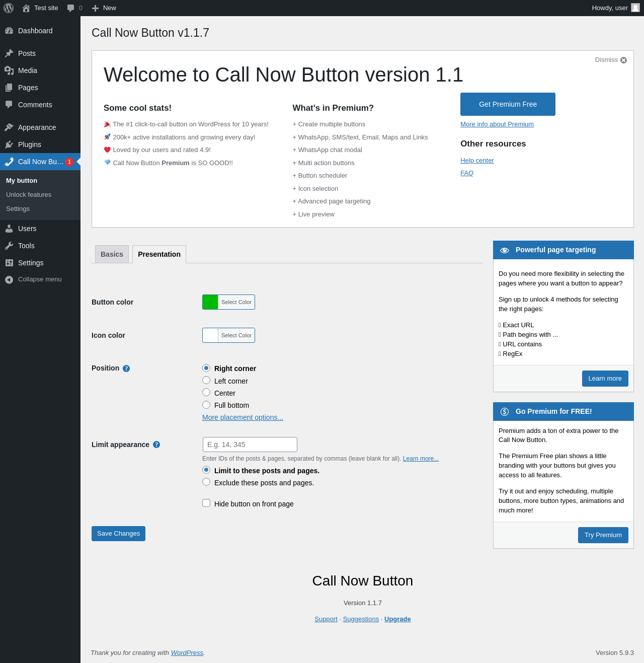Click Howdy, user account text
The width and height of the screenshot is (644, 663).
coord(610,8)
